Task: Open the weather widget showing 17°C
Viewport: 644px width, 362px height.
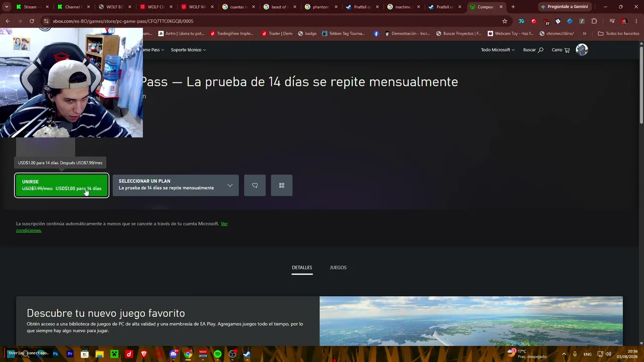Action: tap(527, 354)
